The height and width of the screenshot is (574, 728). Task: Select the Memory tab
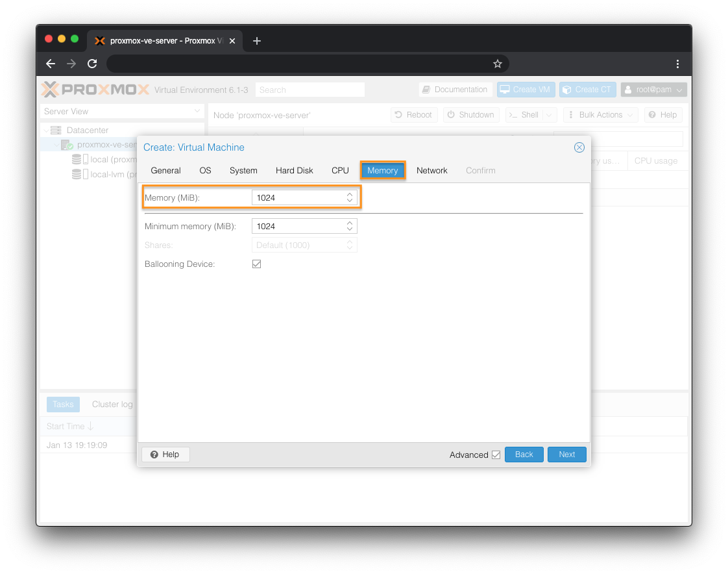pyautogui.click(x=383, y=171)
